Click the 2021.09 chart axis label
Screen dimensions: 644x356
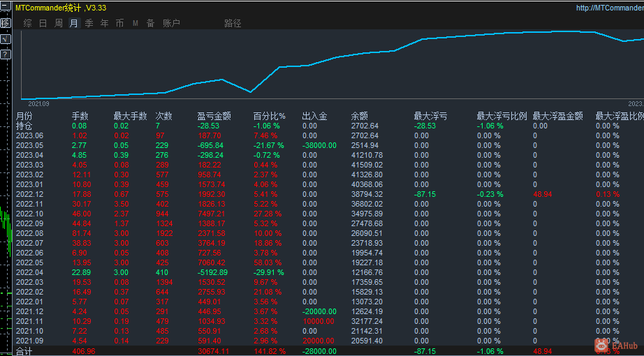(x=38, y=104)
